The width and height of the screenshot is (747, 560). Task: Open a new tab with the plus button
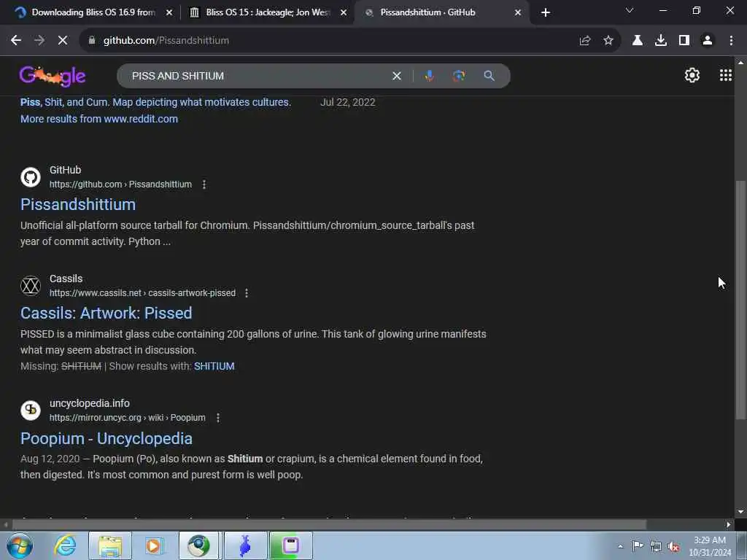pos(546,12)
